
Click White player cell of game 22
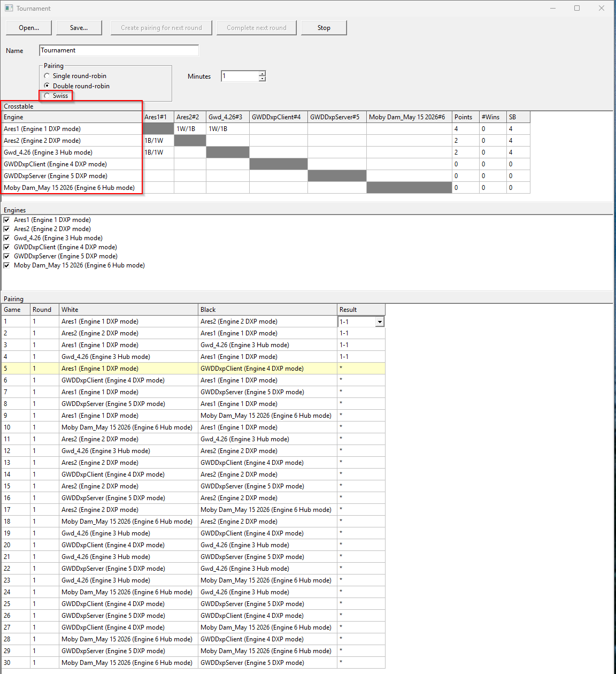[x=128, y=569]
